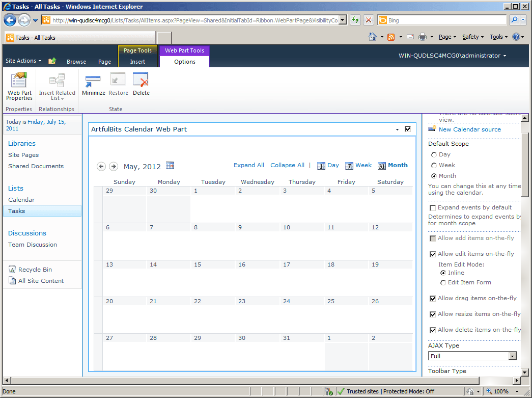The width and height of the screenshot is (532, 398).
Task: Click the Month view calendar icon
Action: 382,166
